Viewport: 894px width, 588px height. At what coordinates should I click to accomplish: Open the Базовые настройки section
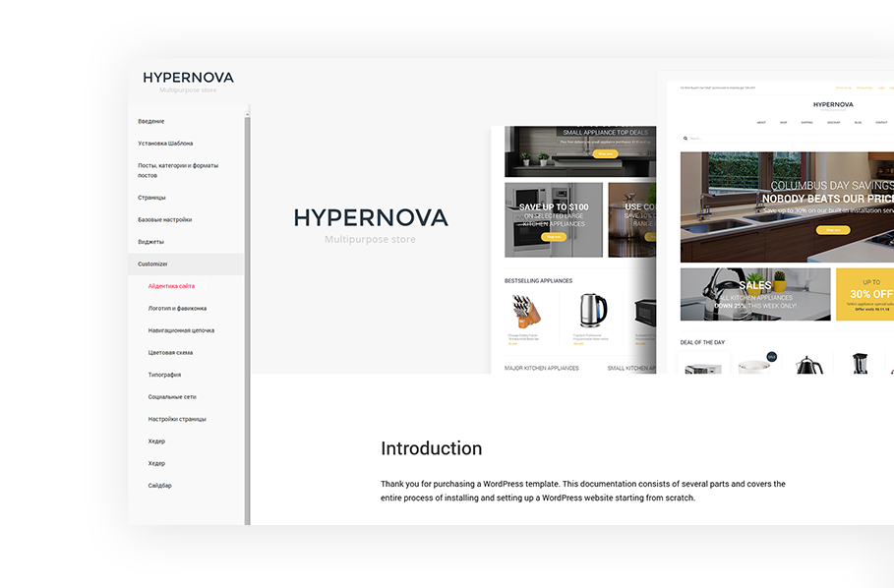(x=164, y=220)
